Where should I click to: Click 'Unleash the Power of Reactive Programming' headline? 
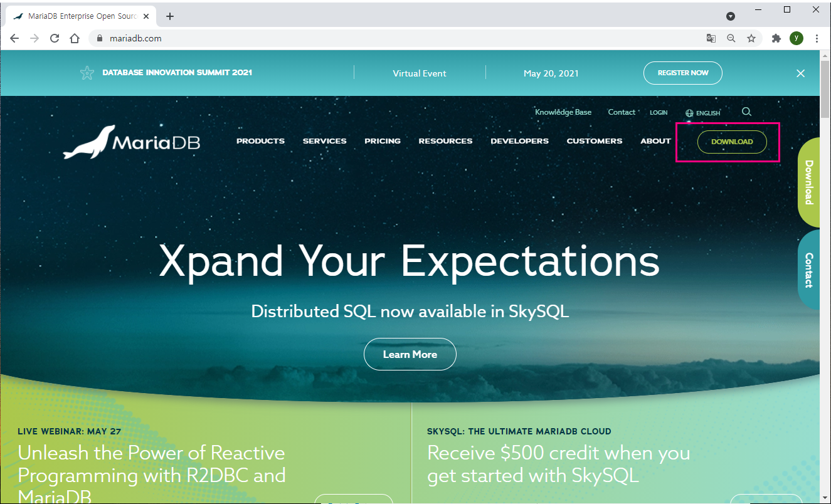(x=152, y=475)
